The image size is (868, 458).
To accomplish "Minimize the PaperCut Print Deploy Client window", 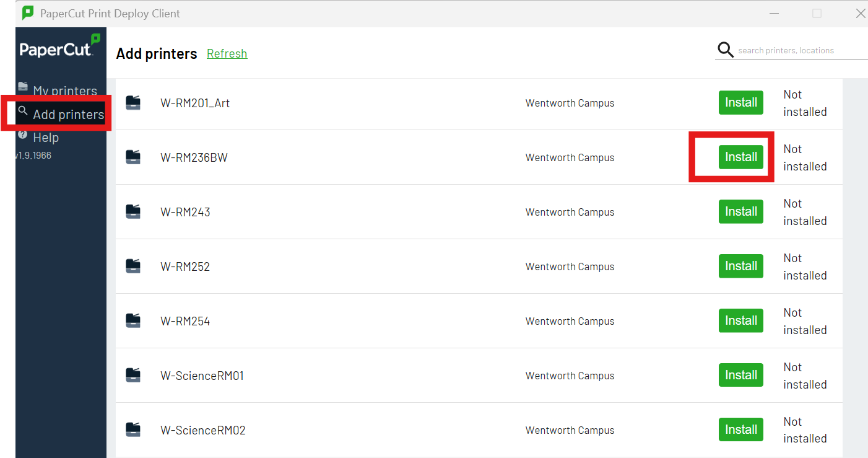I will coord(773,13).
